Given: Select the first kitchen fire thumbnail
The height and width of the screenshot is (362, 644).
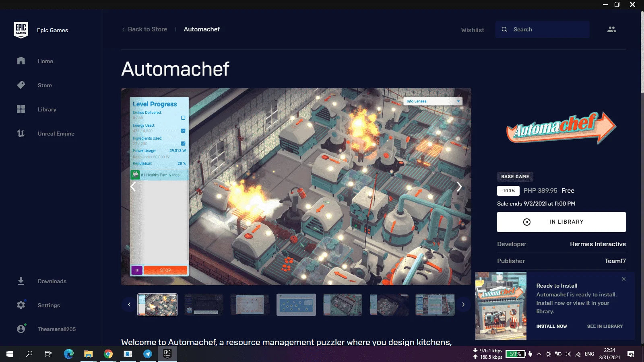Looking at the screenshot, I should click(x=157, y=304).
